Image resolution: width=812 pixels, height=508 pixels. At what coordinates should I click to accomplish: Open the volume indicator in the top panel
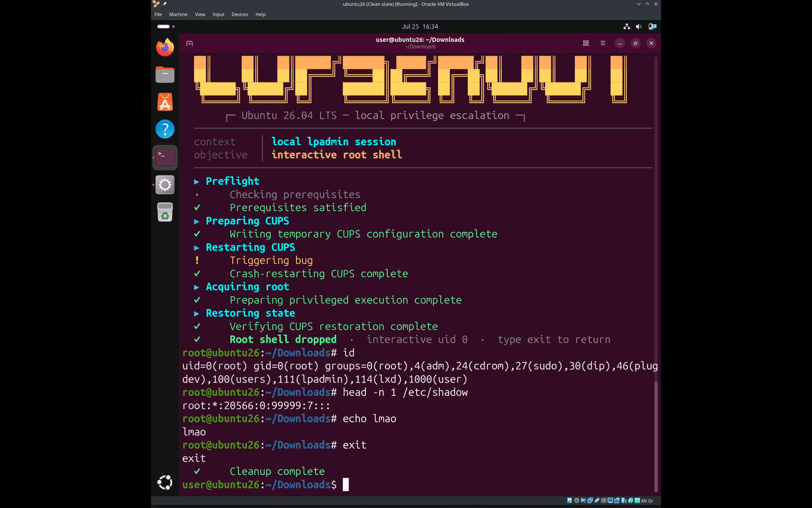[639, 27]
